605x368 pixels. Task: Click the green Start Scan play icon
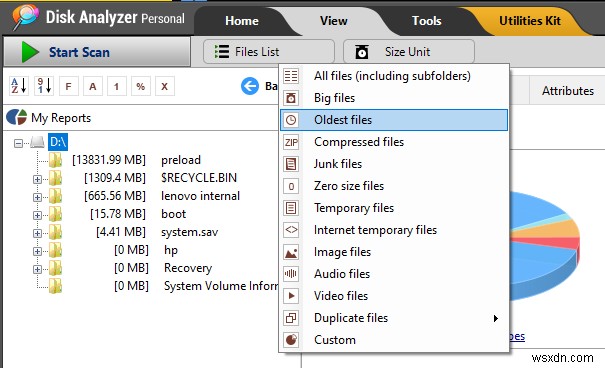click(30, 52)
